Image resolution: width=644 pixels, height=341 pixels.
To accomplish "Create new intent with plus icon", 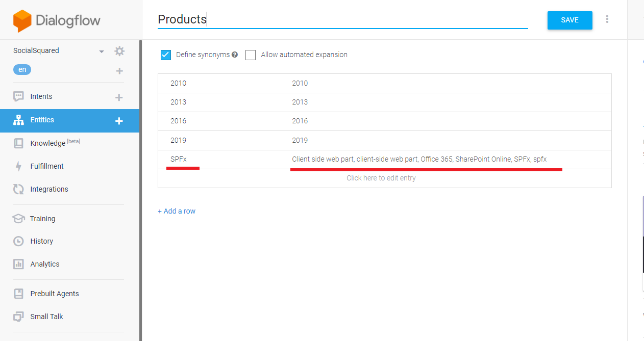I will tap(119, 97).
